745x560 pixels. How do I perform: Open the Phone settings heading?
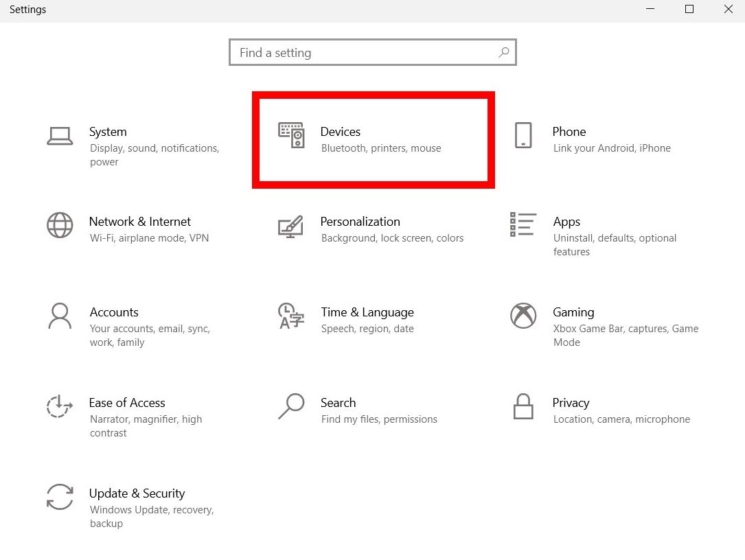pyautogui.click(x=569, y=132)
